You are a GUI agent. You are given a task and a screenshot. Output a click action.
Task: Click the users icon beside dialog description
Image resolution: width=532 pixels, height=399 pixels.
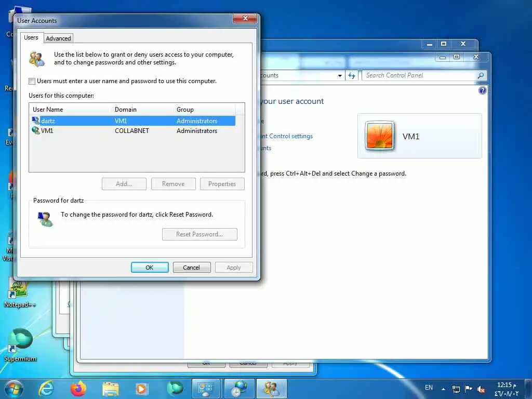pos(37,59)
